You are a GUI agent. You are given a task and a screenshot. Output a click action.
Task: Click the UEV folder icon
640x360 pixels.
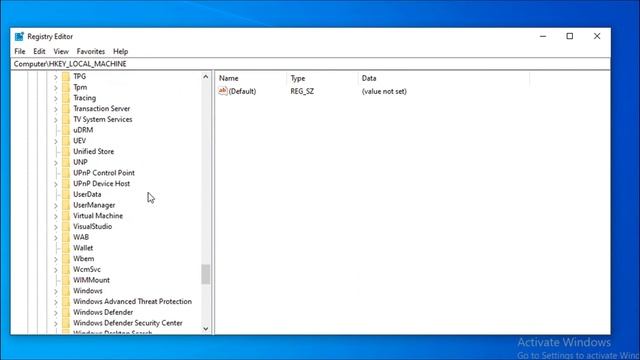click(66, 141)
